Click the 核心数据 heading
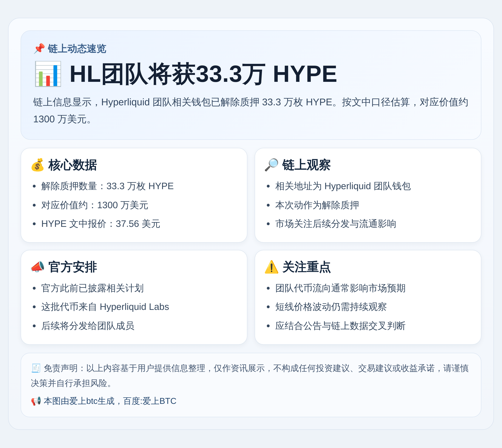Viewport: 502px width, 448px height. [x=72, y=165]
